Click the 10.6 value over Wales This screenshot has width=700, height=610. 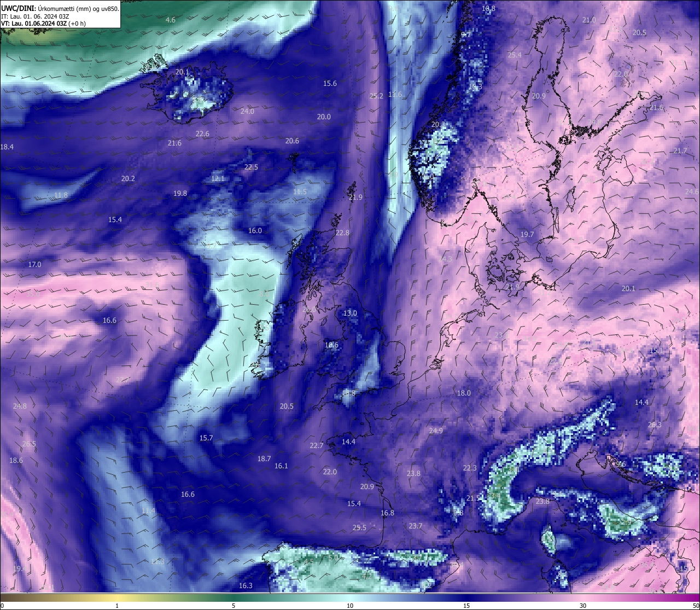click(x=331, y=345)
